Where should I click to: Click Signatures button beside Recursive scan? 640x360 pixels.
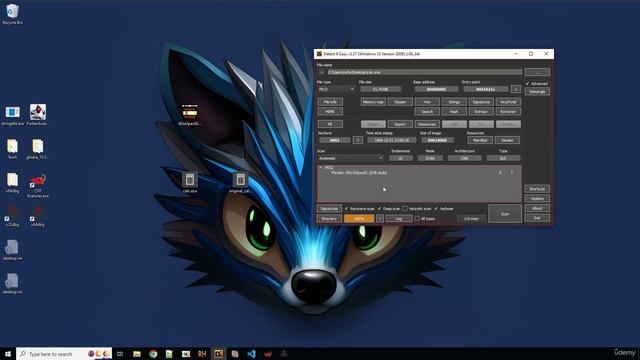(x=329, y=209)
